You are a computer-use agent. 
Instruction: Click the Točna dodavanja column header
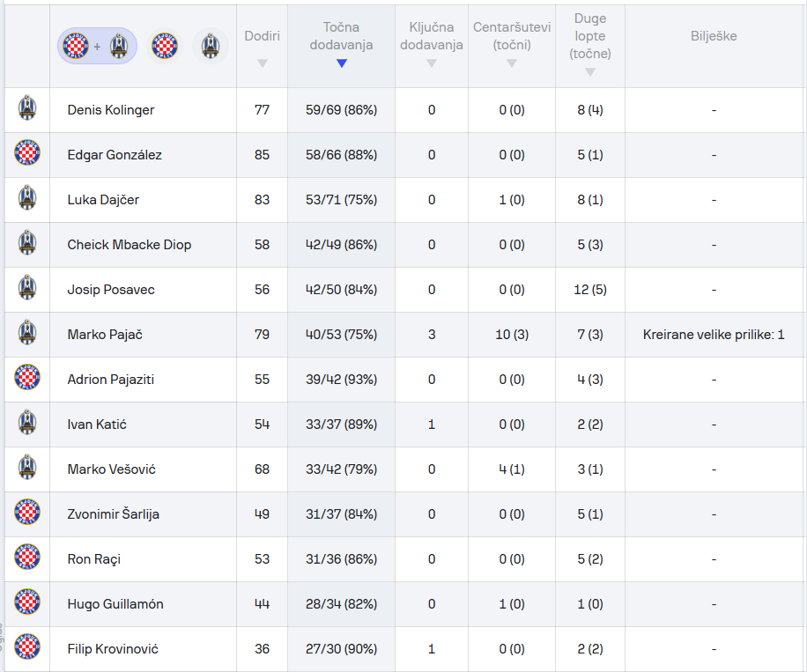coord(341,36)
